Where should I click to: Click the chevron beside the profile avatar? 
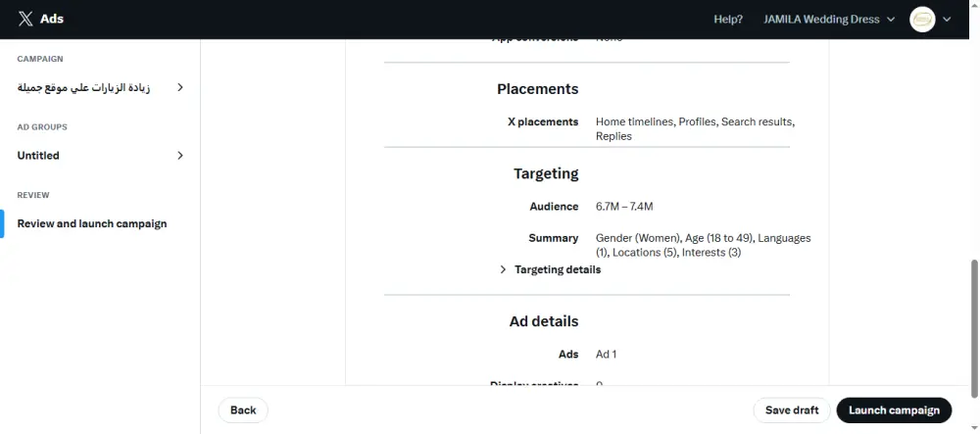[948, 20]
